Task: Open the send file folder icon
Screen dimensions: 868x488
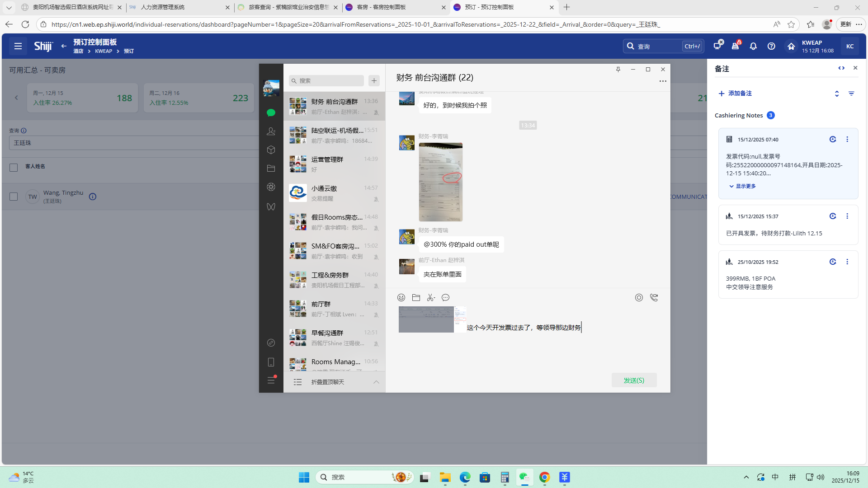Action: [x=416, y=297]
